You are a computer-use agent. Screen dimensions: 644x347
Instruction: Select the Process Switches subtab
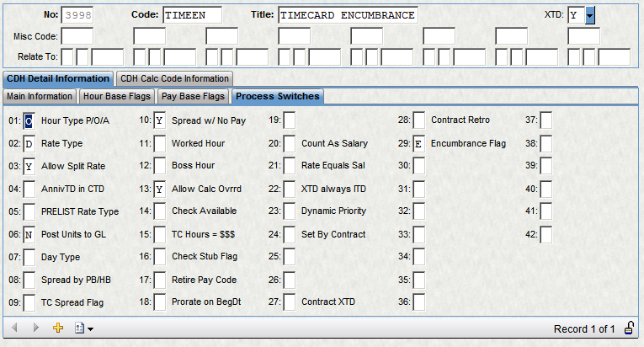pos(277,97)
